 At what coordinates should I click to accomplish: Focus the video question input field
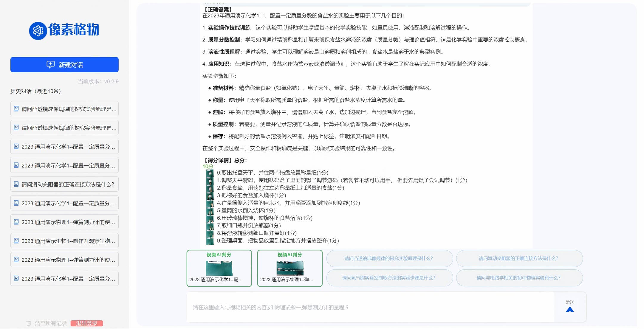tap(370, 307)
